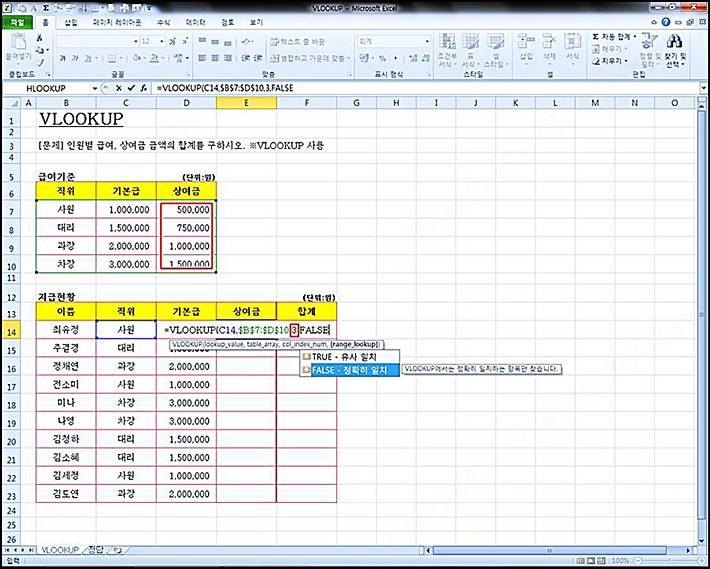Screen dimensions: 710x569
Task: Click the Cut scissors icon
Action: 39,38
